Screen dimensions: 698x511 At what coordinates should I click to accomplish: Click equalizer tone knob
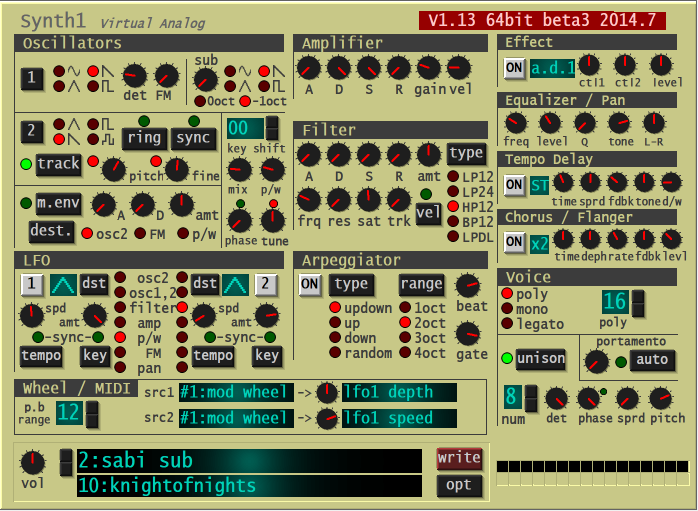tap(620, 123)
